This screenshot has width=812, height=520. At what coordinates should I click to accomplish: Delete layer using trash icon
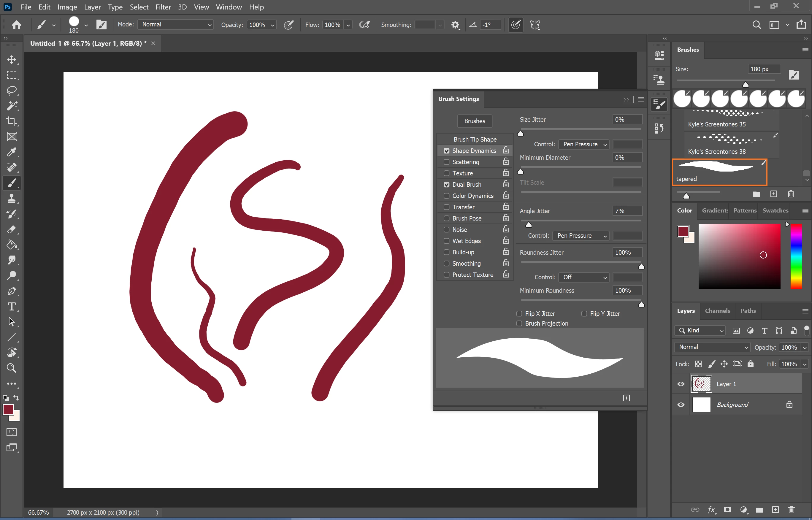click(792, 510)
